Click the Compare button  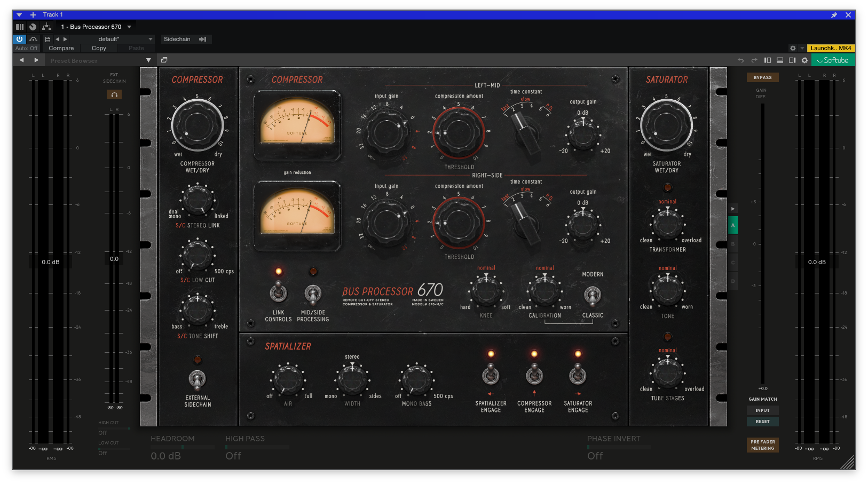click(61, 48)
